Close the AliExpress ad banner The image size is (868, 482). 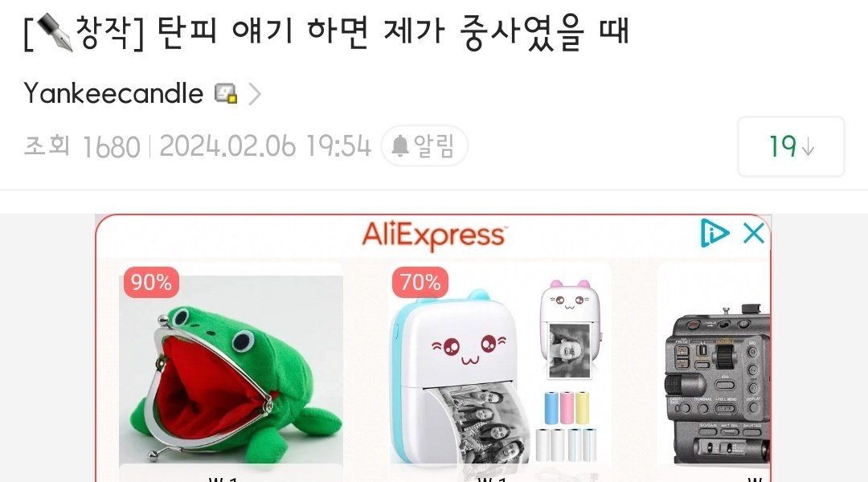point(754,233)
